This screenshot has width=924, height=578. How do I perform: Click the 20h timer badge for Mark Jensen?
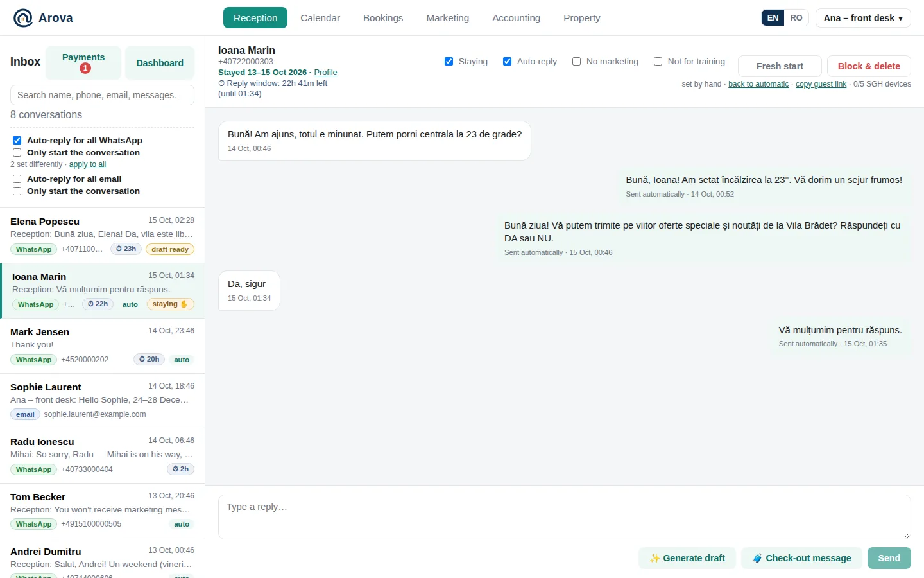(149, 359)
